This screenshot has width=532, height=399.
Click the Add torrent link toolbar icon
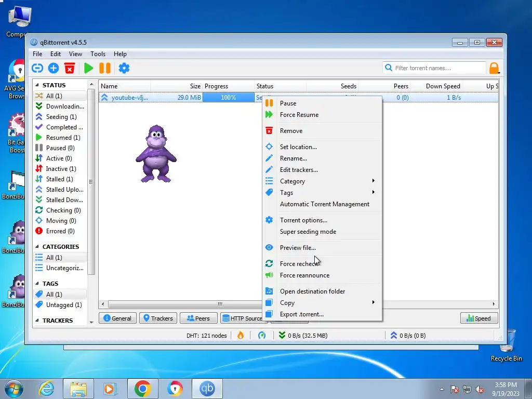pyautogui.click(x=37, y=68)
